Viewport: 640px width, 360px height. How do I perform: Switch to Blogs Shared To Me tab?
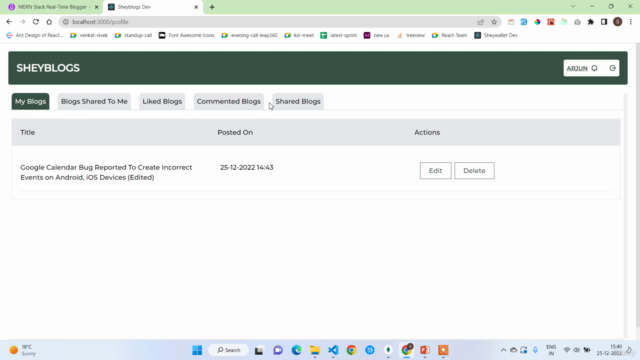pyautogui.click(x=94, y=101)
